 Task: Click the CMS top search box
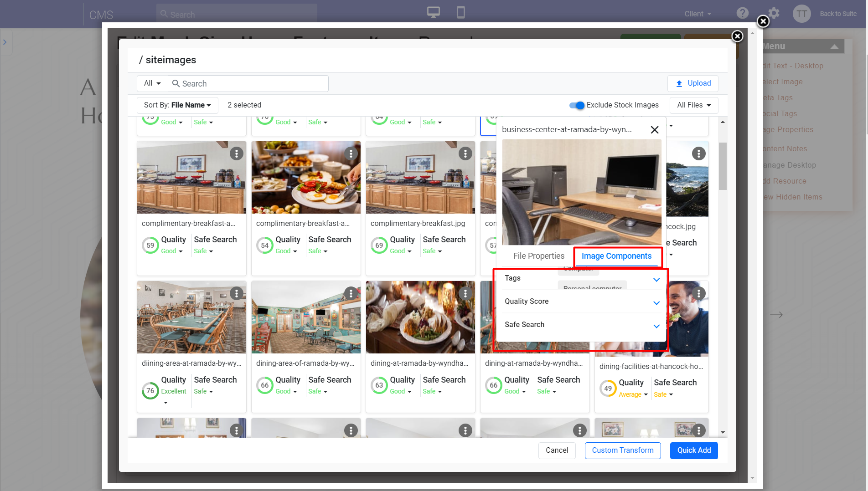237,14
